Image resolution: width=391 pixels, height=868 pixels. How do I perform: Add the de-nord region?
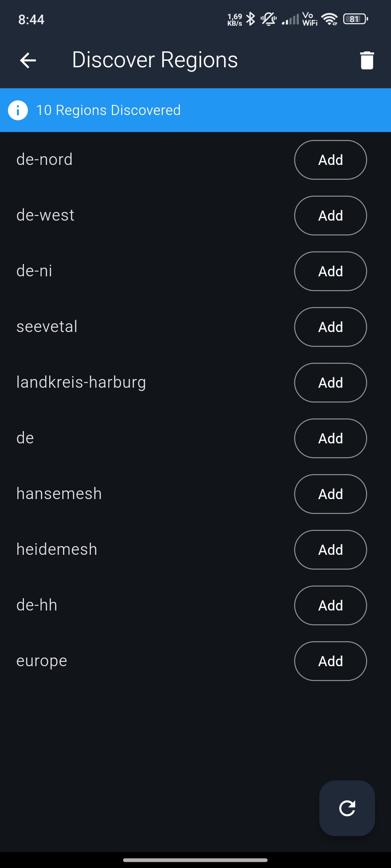[x=330, y=160]
